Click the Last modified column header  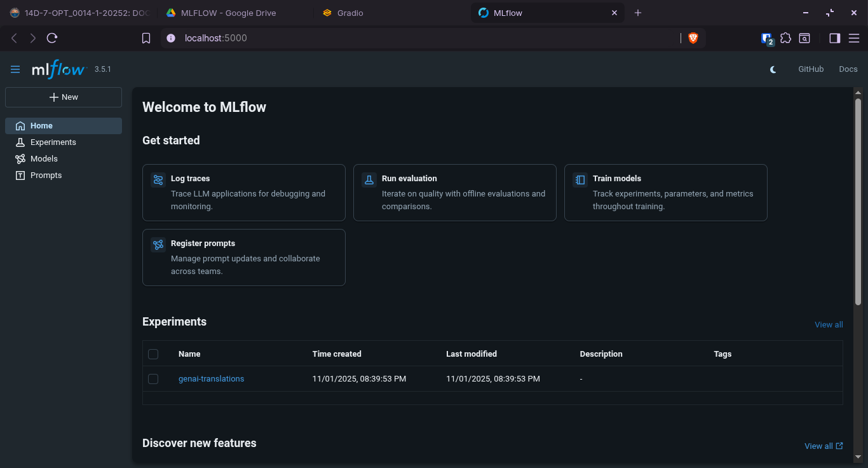[471, 354]
